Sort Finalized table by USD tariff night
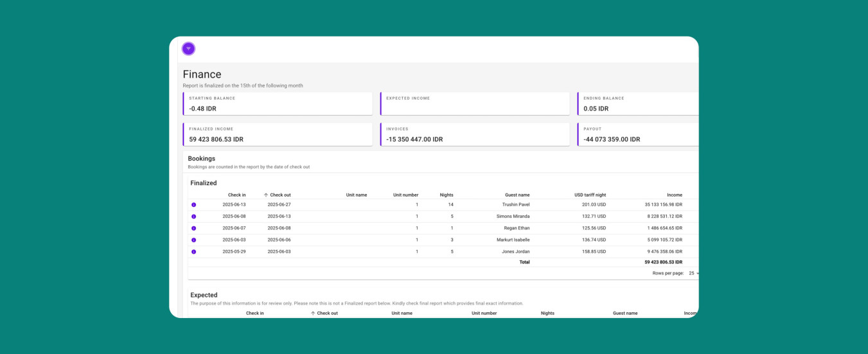Screen dimensions: 868x354 (590, 195)
